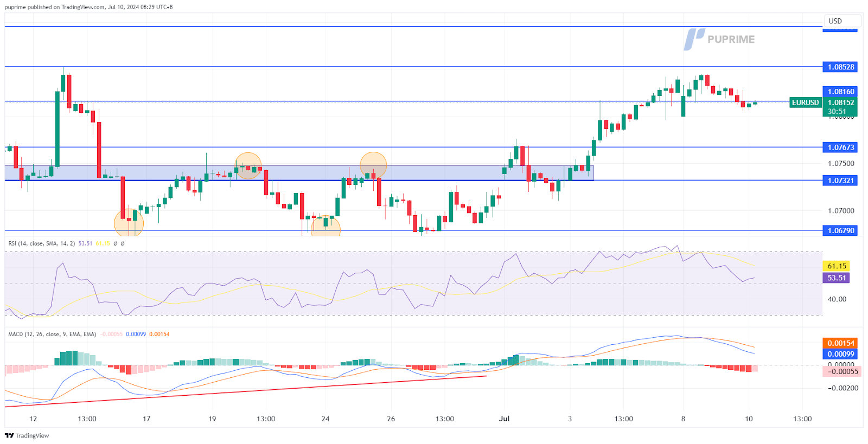This screenshot has height=444, width=868.
Task: Click the '19' date label on time axis
Action: click(212, 419)
